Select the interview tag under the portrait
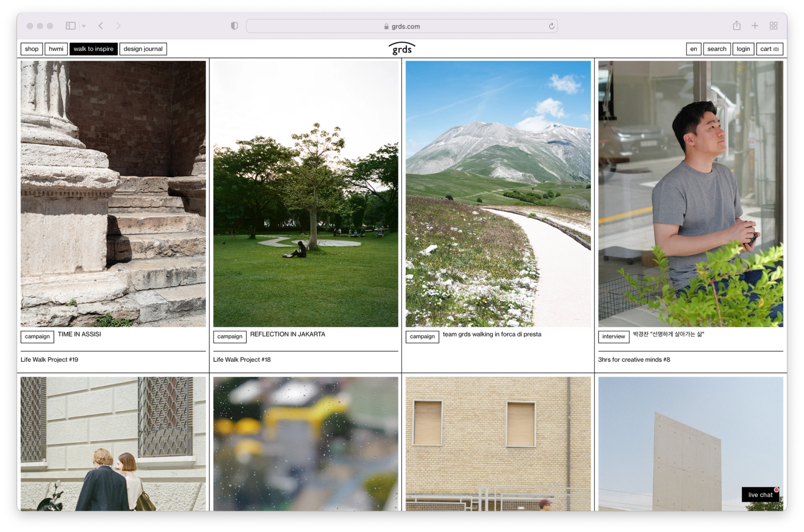The width and height of the screenshot is (804, 532). point(614,337)
